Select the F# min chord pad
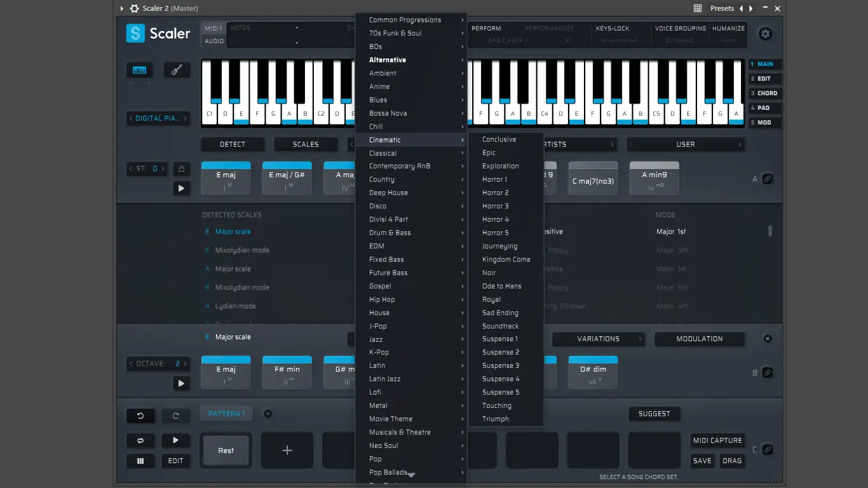 (x=287, y=372)
